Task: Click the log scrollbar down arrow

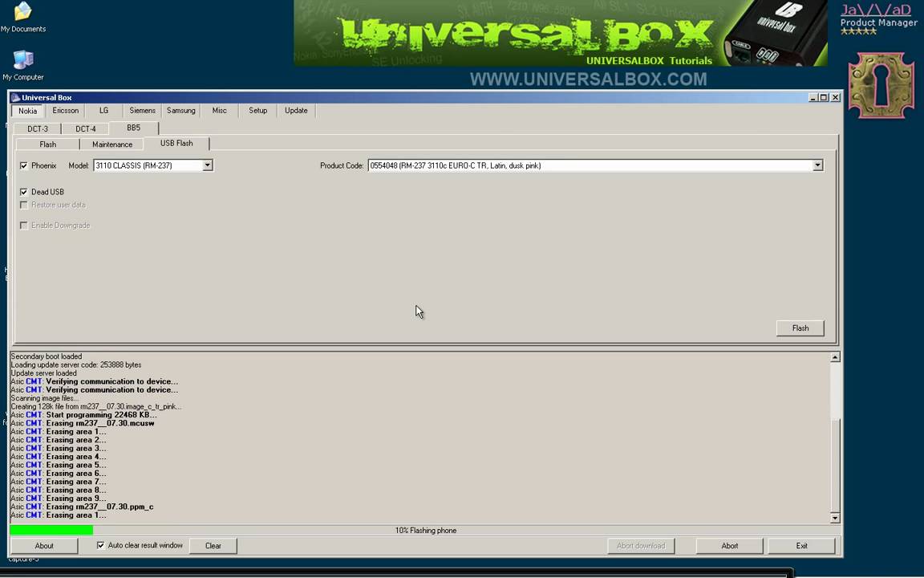Action: click(x=835, y=518)
